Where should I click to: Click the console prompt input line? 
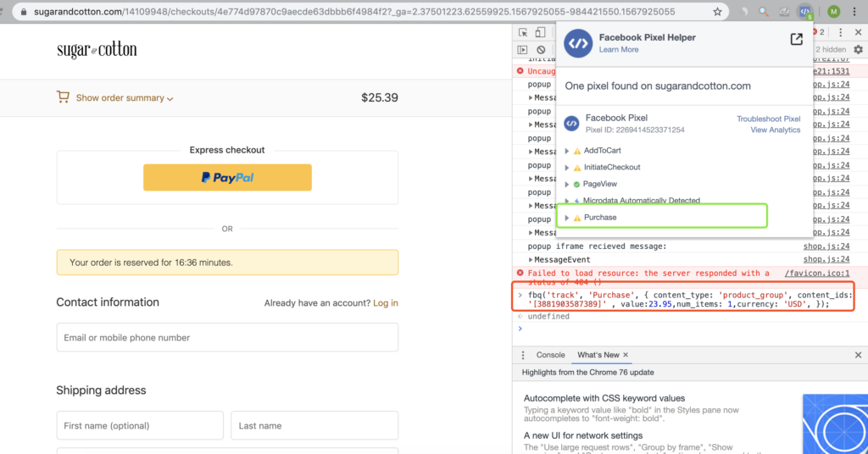click(x=687, y=329)
